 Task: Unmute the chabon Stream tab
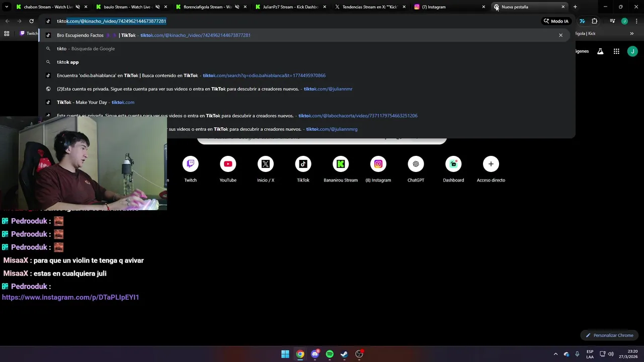pyautogui.click(x=77, y=7)
